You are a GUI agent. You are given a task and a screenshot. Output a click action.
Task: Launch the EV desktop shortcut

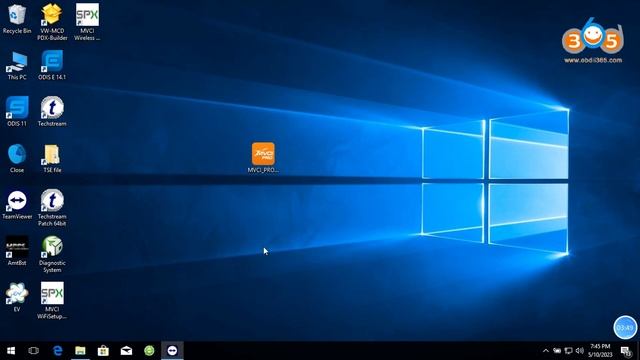[x=17, y=298]
